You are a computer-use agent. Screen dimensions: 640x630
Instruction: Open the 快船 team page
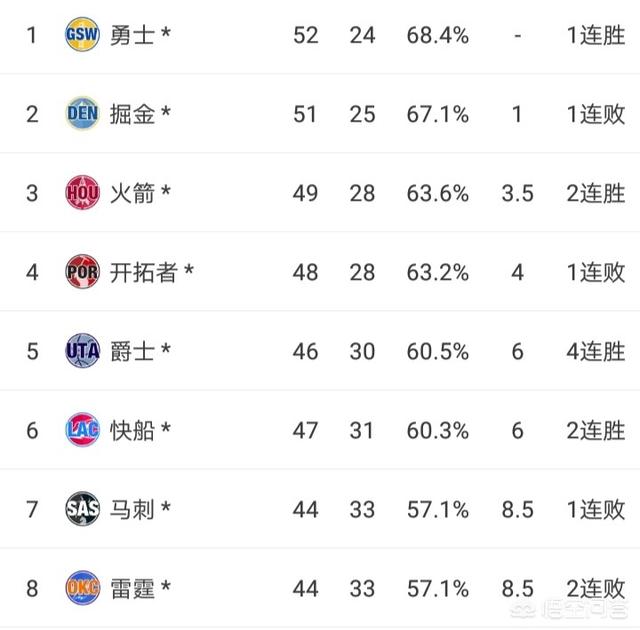point(133,430)
